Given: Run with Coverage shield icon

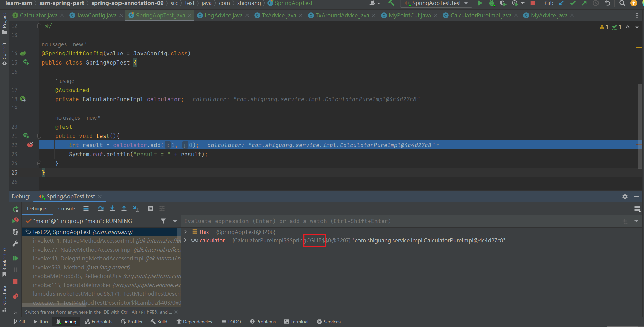Looking at the screenshot, I should click(503, 3).
